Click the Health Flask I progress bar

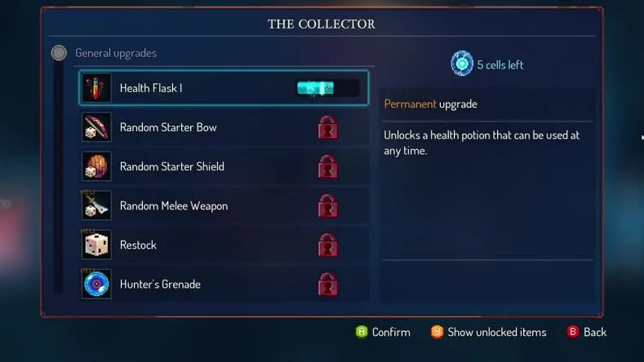click(328, 88)
